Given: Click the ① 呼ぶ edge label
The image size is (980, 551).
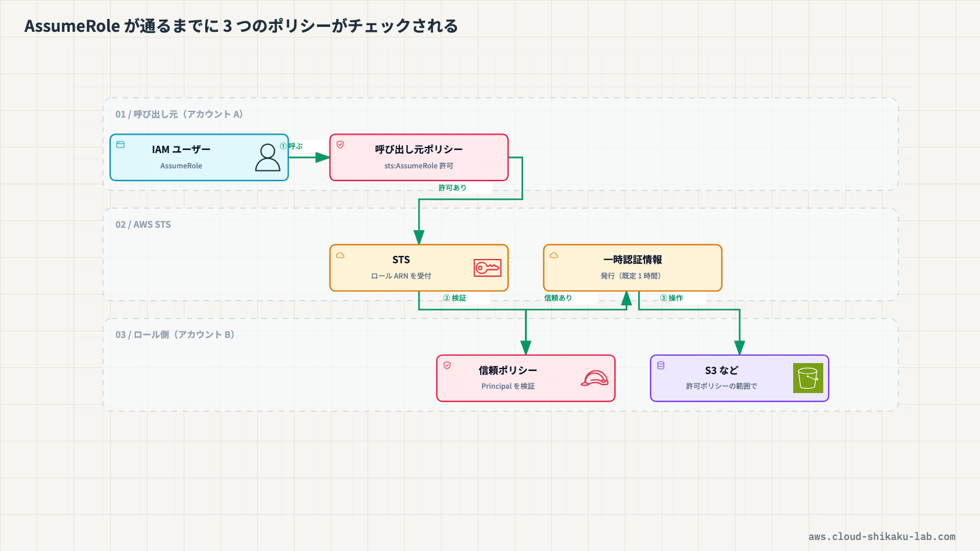Looking at the screenshot, I should (292, 146).
